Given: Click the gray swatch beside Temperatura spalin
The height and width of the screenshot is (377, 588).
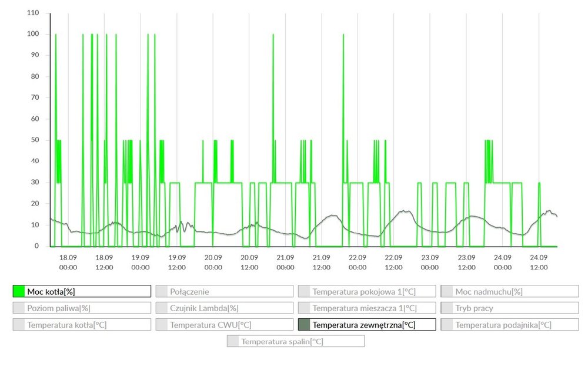Looking at the screenshot, I should (233, 341).
